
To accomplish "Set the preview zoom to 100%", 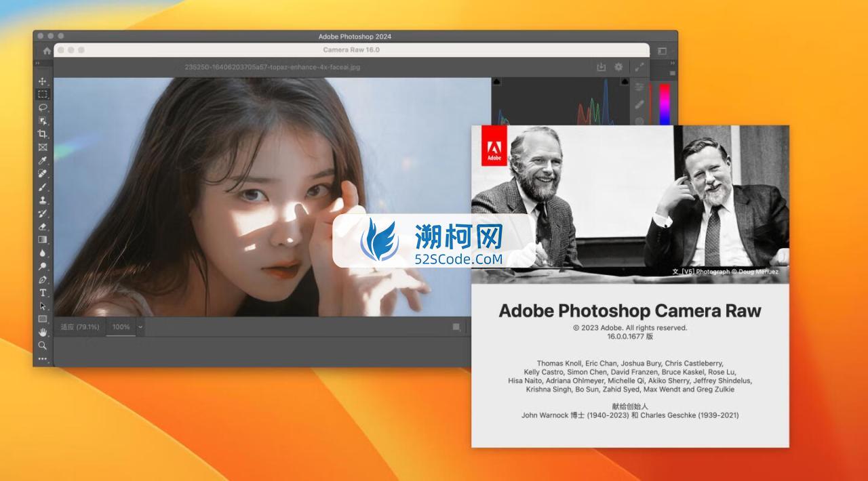I will [121, 327].
